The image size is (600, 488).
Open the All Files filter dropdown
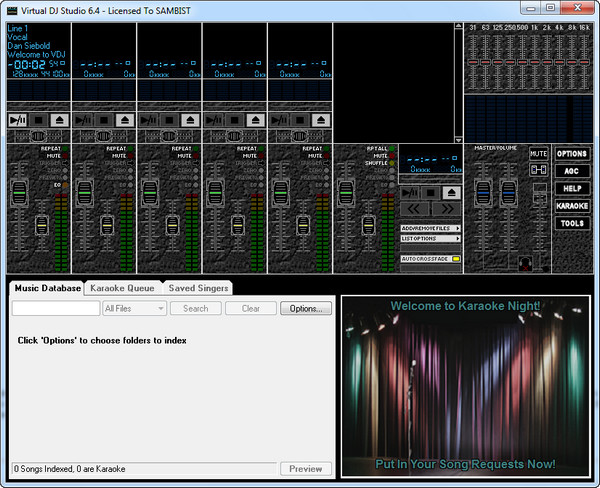[134, 309]
